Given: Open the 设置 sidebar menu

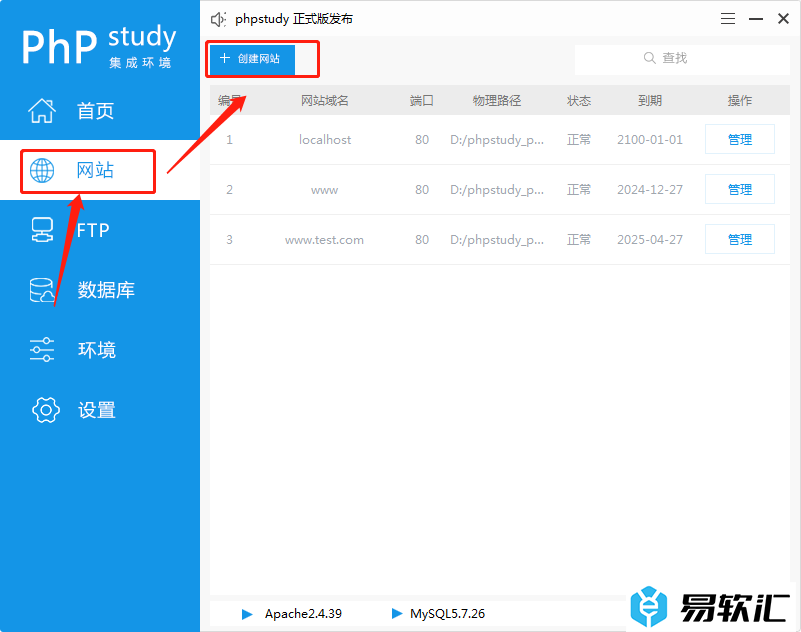Looking at the screenshot, I should point(100,410).
